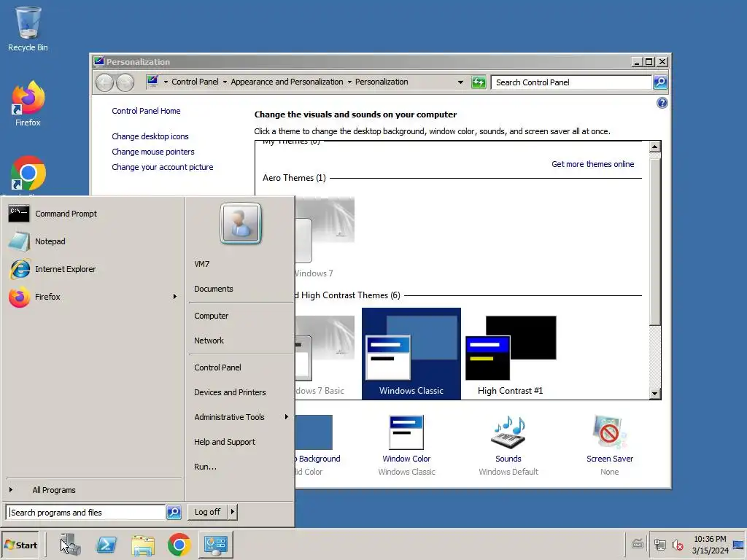
Task: Click the Start menu search magnifier button
Action: [x=174, y=513]
